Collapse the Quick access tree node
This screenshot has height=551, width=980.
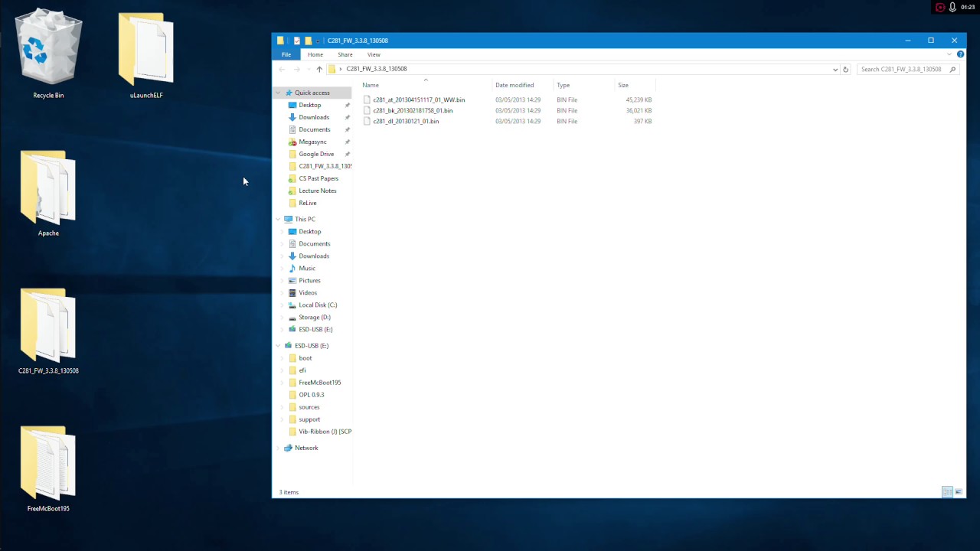(x=279, y=93)
